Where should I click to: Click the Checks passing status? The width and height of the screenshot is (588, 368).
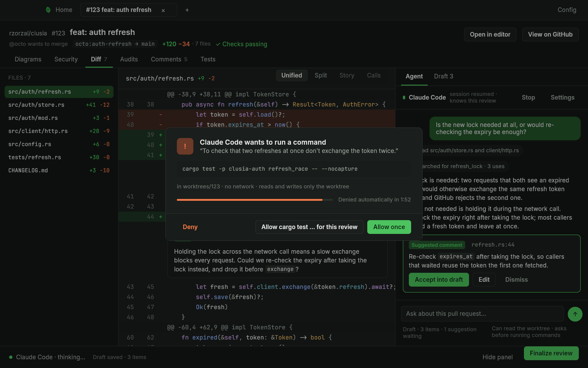click(x=242, y=44)
